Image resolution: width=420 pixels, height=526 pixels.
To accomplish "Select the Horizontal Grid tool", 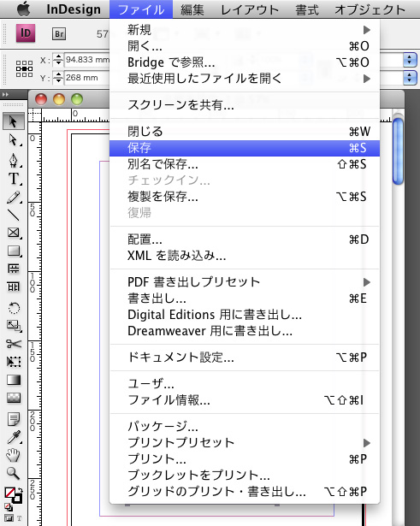I will tap(14, 269).
